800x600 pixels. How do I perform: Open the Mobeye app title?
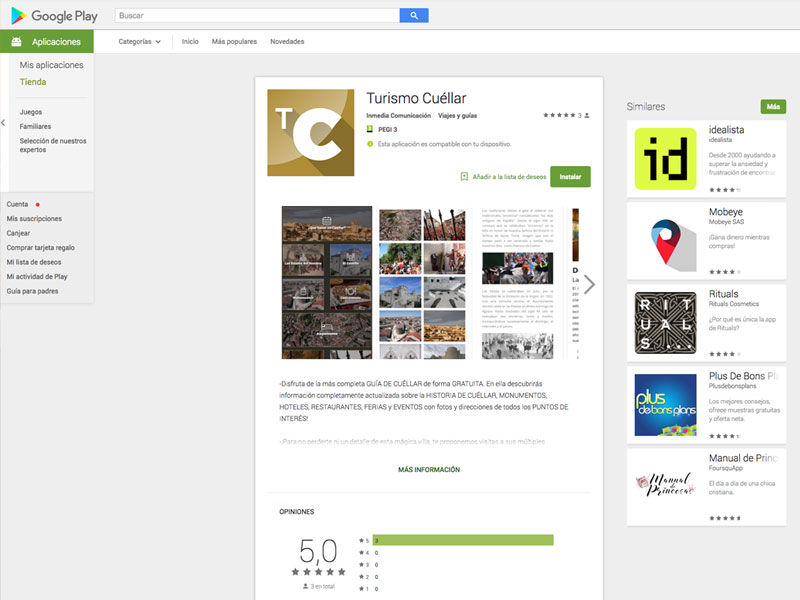pyautogui.click(x=726, y=212)
